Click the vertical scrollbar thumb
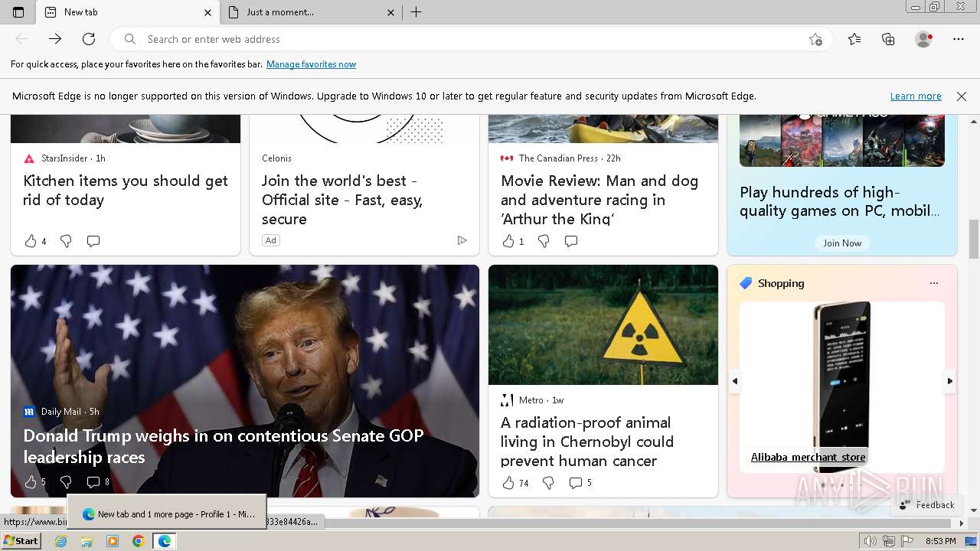The width and height of the screenshot is (980, 551). point(974,237)
